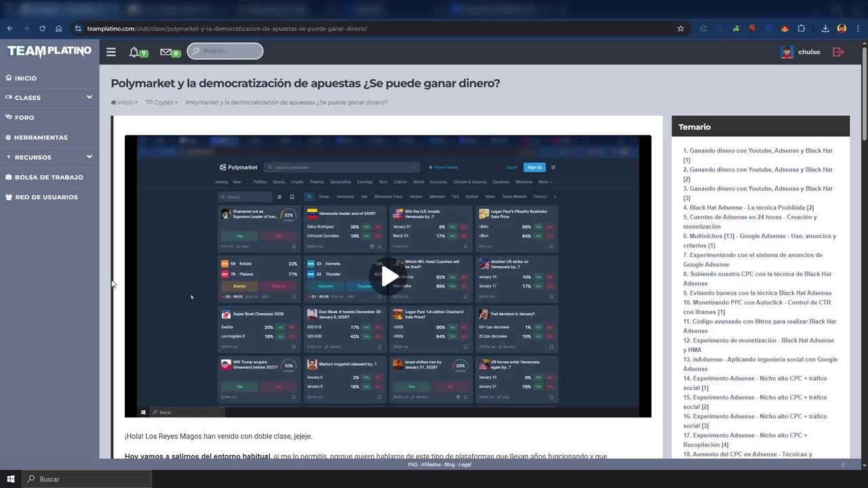
Task: Open lesson 13 isAdsense ingeniería social
Action: (x=760, y=364)
